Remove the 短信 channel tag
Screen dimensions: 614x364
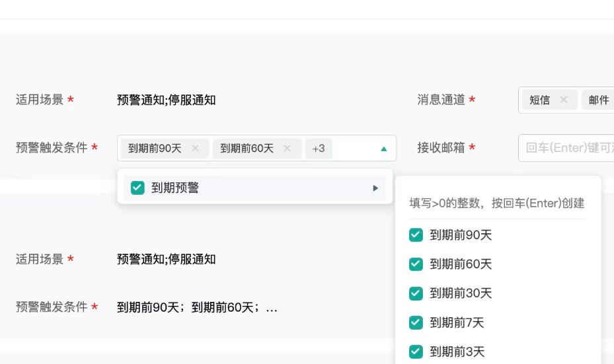pos(564,100)
